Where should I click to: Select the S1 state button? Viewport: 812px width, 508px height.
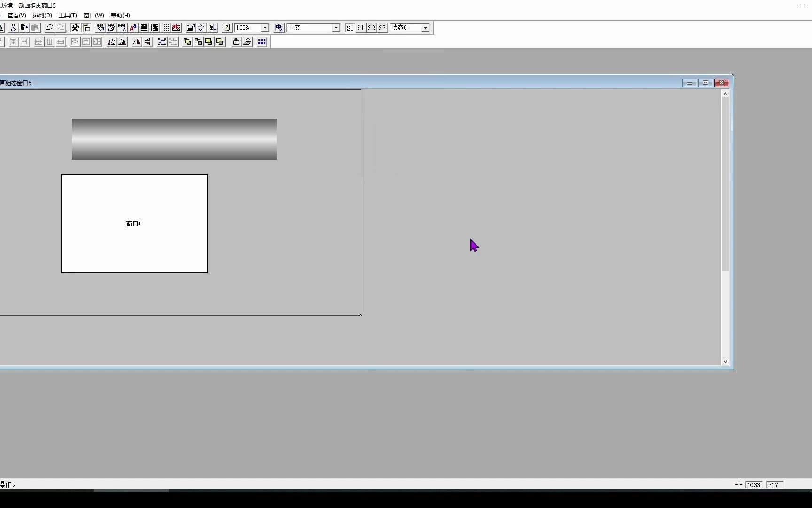coord(360,28)
